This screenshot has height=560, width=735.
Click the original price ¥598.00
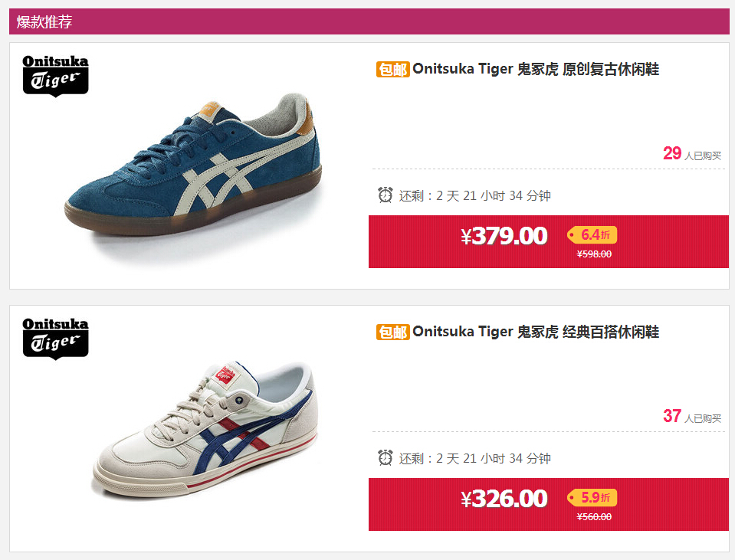pyautogui.click(x=594, y=254)
